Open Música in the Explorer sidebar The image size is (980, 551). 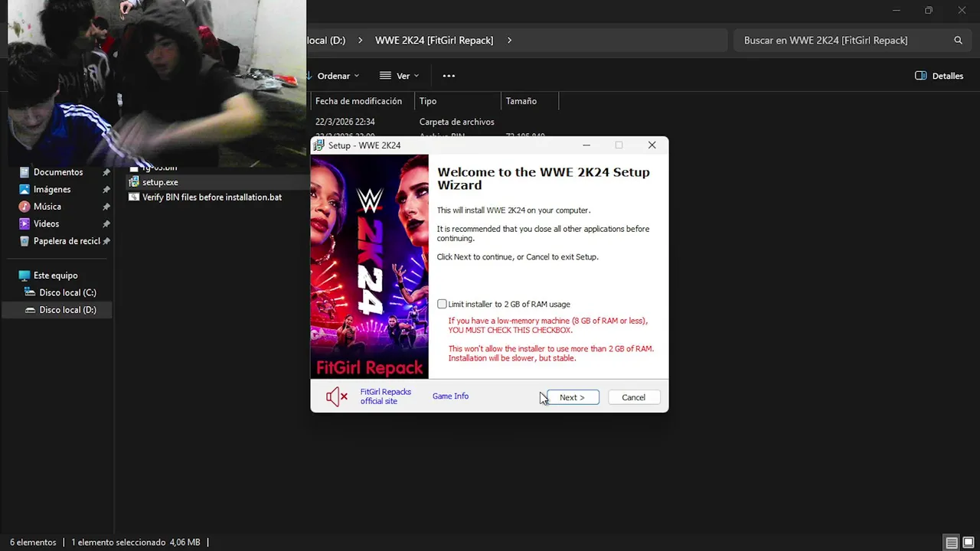pyautogui.click(x=47, y=207)
